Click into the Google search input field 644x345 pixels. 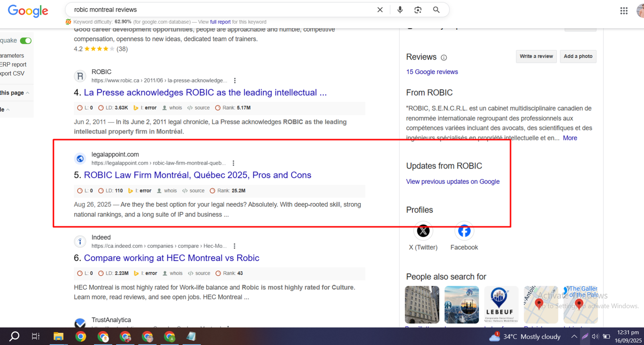pos(221,10)
